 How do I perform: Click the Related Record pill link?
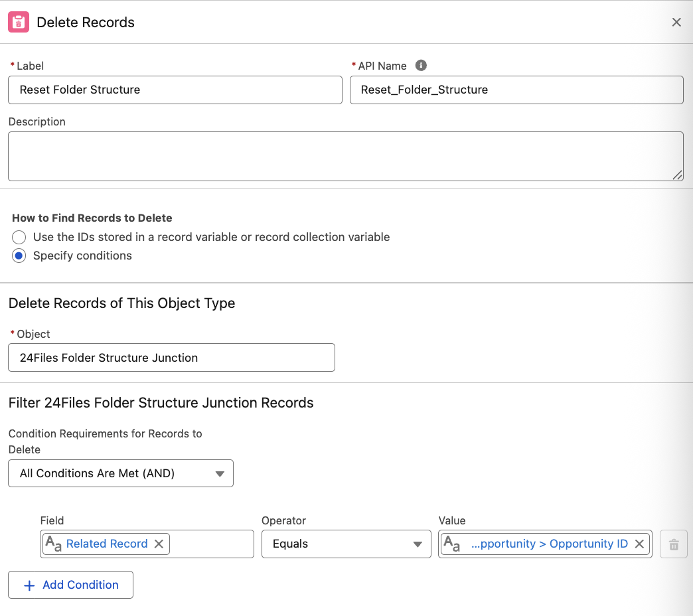(107, 544)
